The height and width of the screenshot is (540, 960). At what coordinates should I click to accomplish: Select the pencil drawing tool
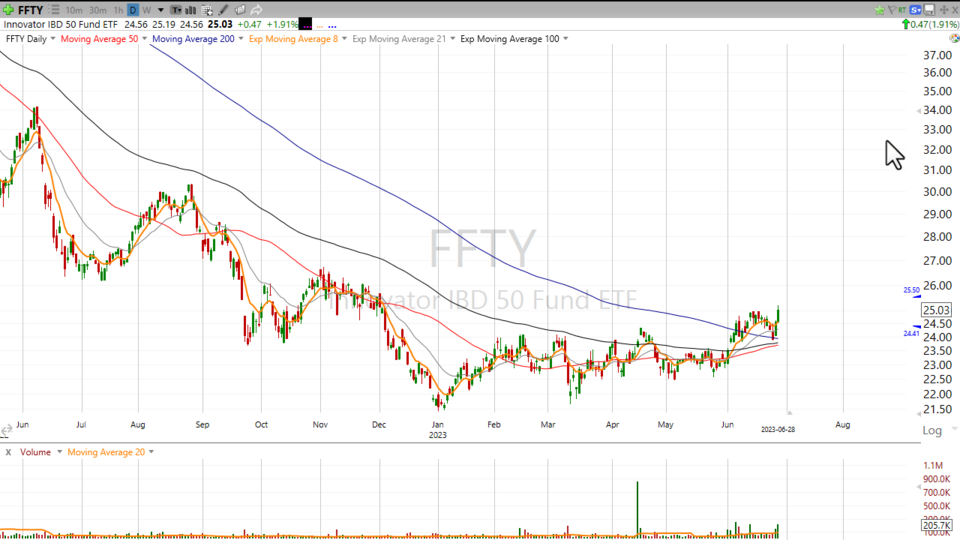coord(223,10)
